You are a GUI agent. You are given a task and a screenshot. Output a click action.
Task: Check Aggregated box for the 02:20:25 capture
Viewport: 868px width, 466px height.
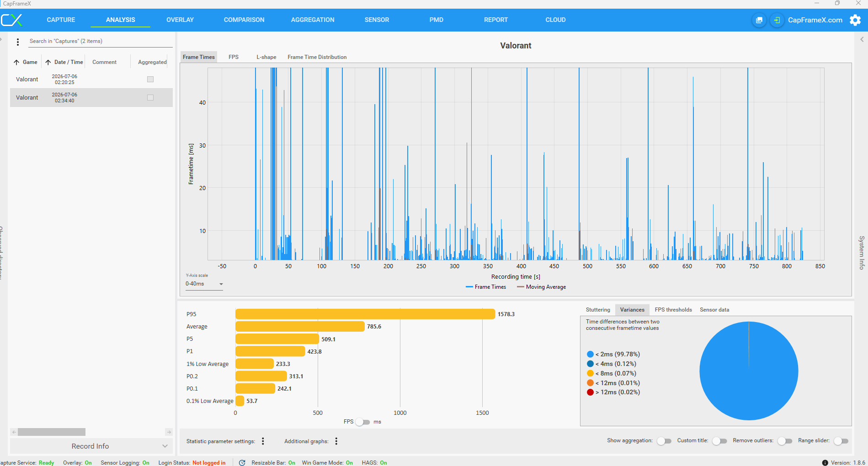pos(150,79)
